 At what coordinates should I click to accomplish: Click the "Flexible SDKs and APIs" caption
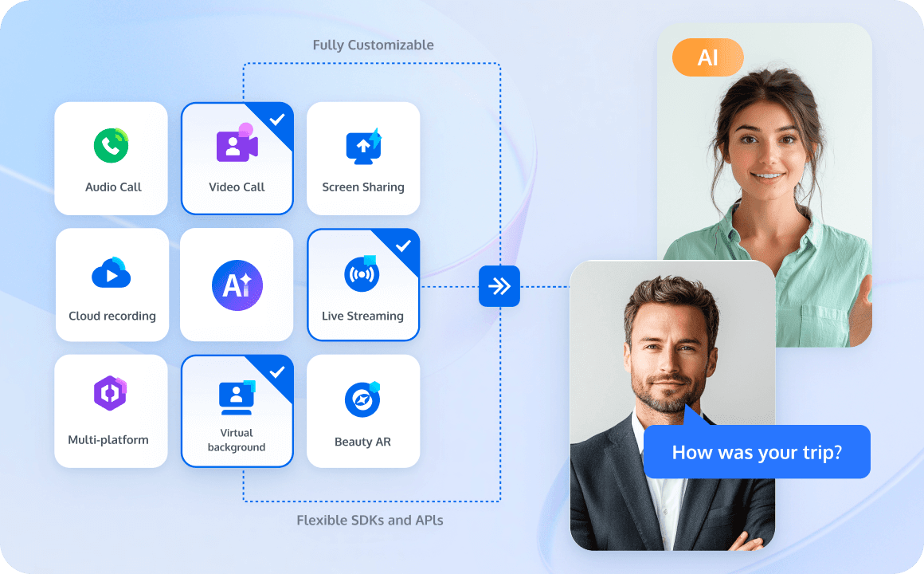click(370, 521)
